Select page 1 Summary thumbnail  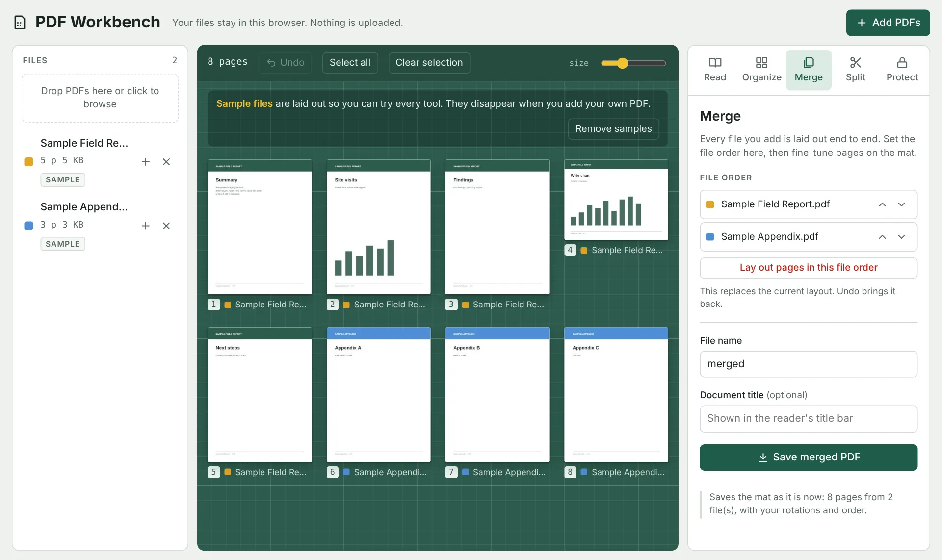click(260, 227)
